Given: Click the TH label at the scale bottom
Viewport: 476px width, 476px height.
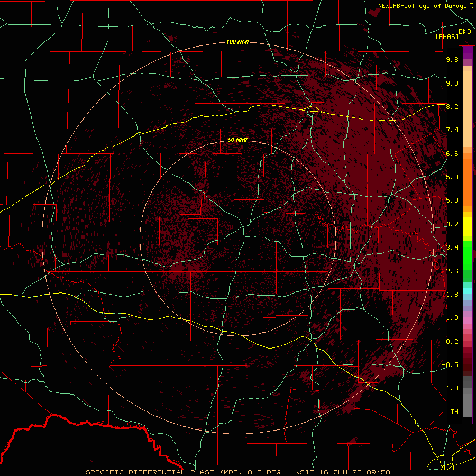Looking at the screenshot, I should [454, 412].
